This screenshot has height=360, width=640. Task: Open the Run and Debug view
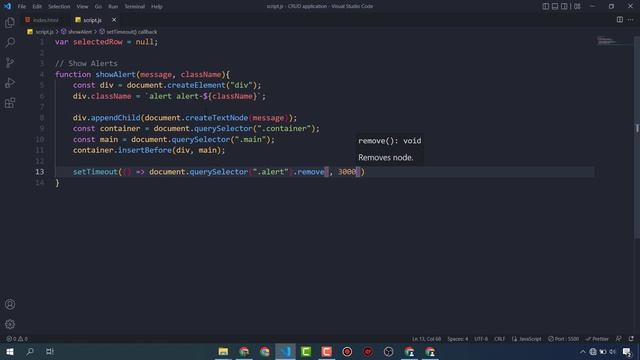point(10,82)
